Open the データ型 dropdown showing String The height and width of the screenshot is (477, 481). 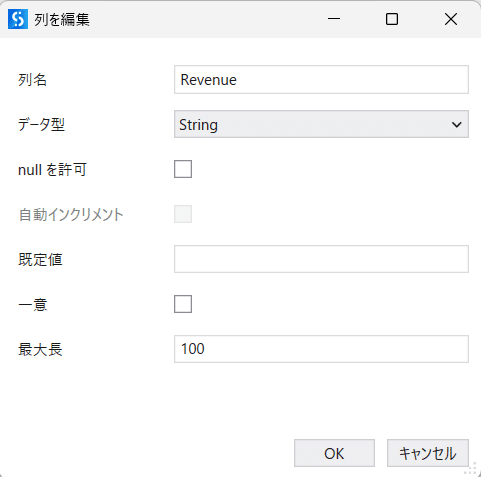click(x=321, y=124)
